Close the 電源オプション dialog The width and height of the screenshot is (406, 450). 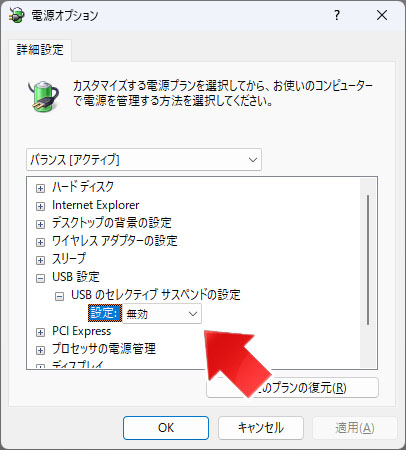click(382, 15)
